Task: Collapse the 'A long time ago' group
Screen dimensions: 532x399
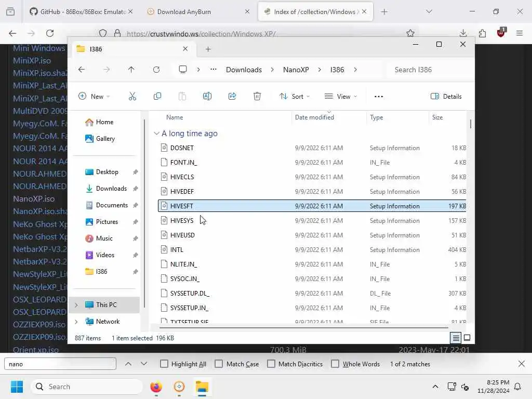Action: [156, 134]
